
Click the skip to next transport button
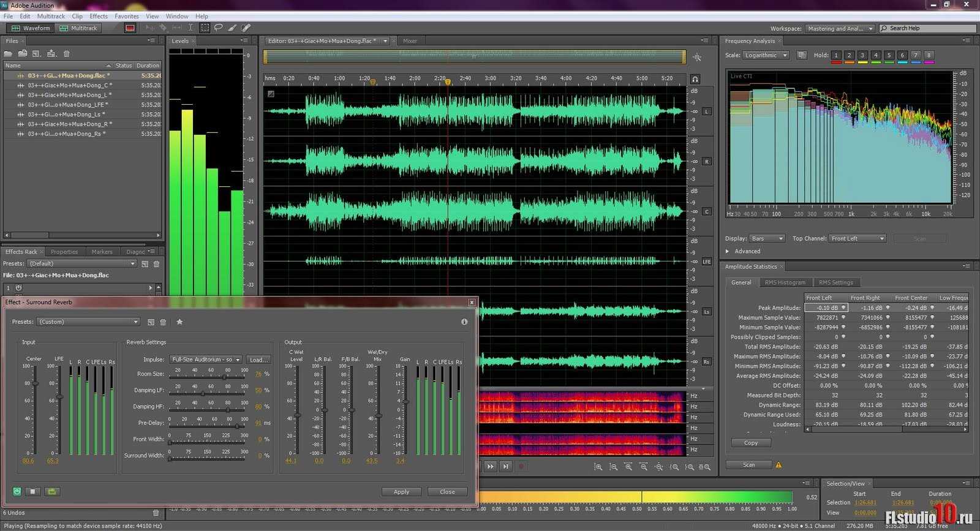coord(505,466)
